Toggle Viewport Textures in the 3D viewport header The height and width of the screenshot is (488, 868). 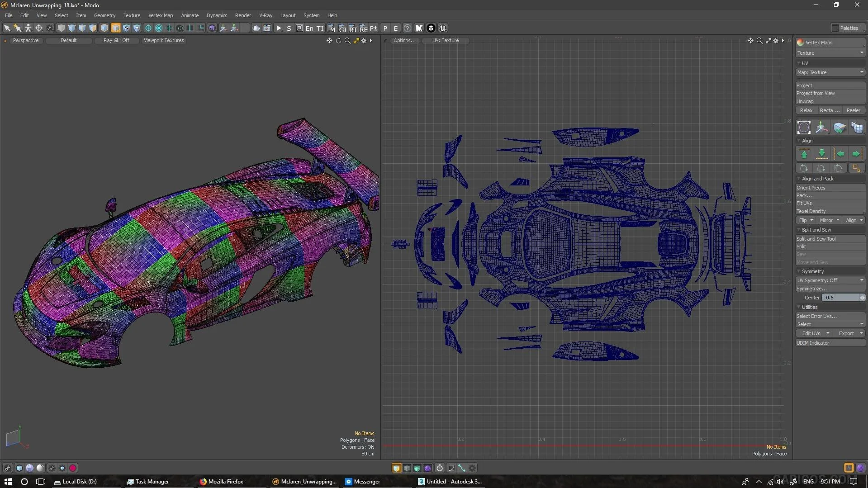point(164,40)
